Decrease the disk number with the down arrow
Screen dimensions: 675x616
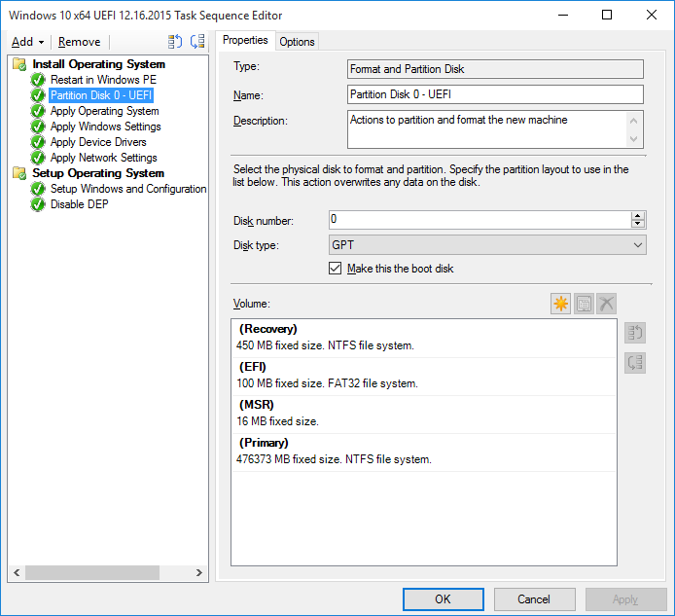tap(637, 224)
